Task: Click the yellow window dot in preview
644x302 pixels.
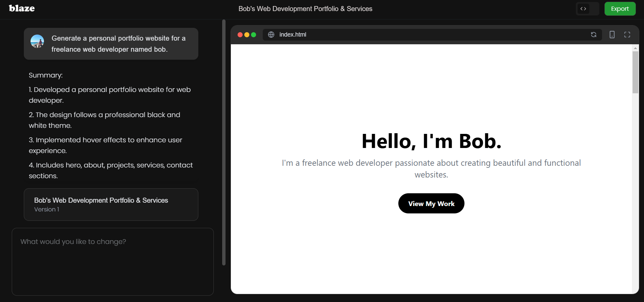Action: click(x=247, y=35)
